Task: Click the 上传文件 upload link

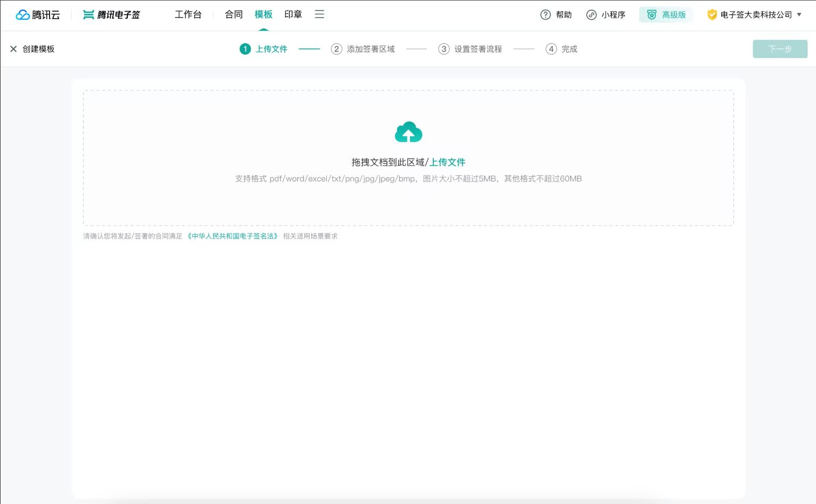Action: [x=448, y=162]
